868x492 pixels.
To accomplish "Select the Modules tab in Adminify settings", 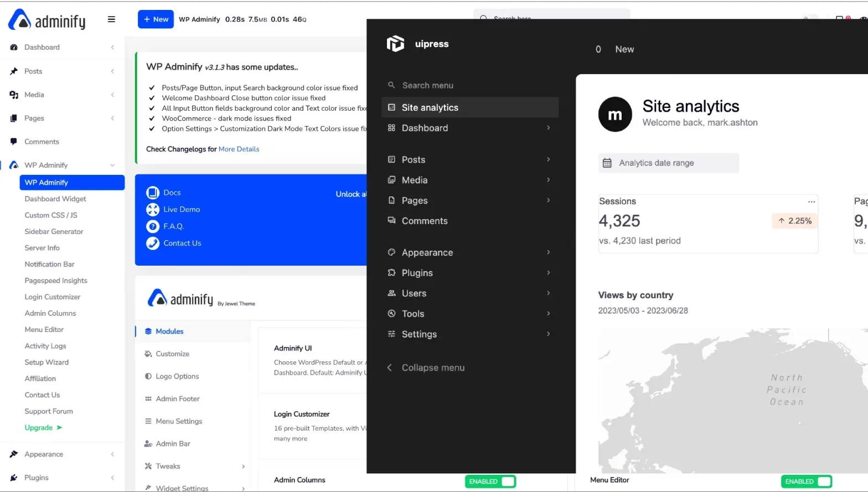I will 192,332.
